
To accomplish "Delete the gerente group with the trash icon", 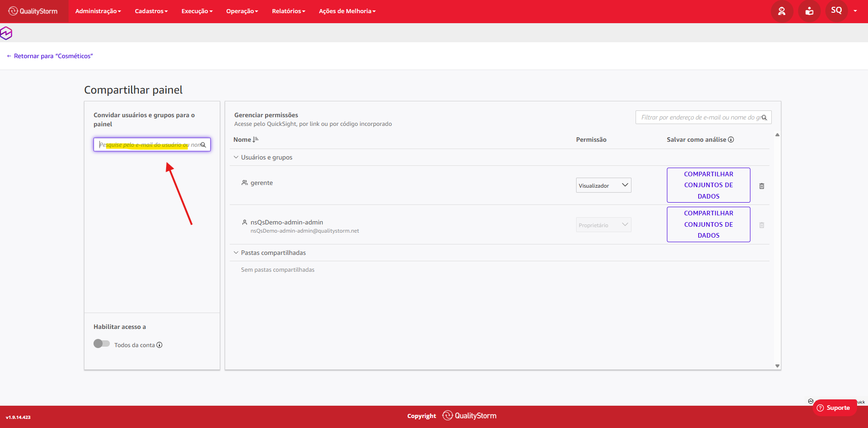I will coord(762,186).
